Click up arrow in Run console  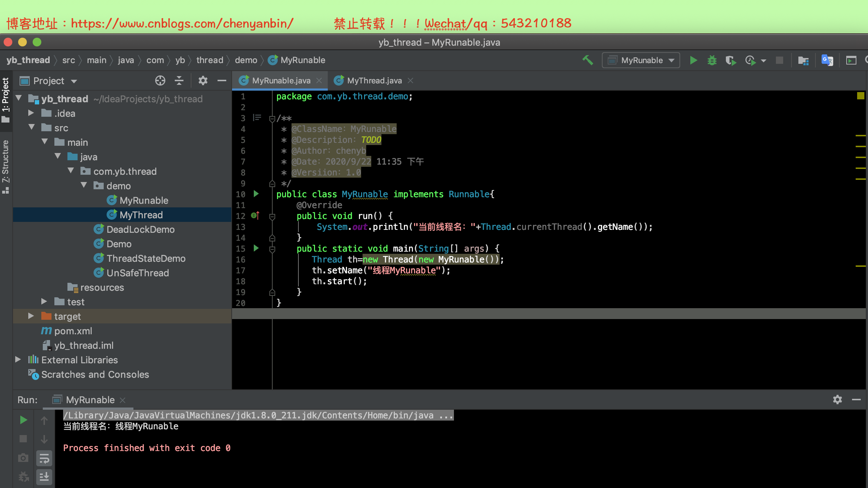[x=44, y=420]
